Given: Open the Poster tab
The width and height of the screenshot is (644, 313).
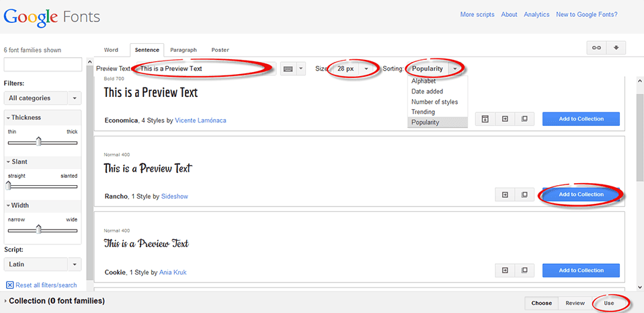Looking at the screenshot, I should coord(220,50).
